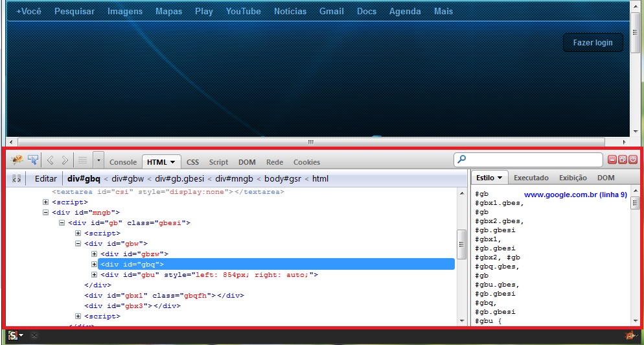Switch to the Exibição side tab
The image size is (644, 345).
coord(573,178)
